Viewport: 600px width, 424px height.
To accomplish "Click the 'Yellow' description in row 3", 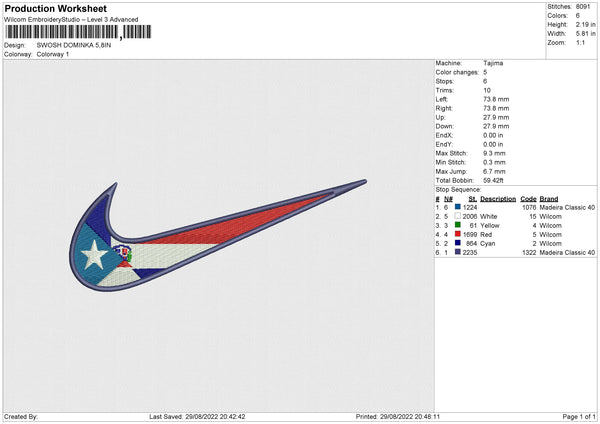I will coord(490,225).
